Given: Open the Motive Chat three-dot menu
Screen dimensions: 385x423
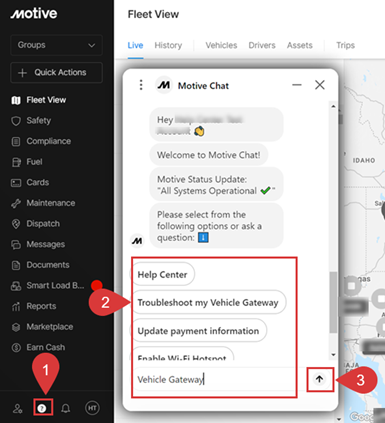Looking at the screenshot, I should (141, 85).
